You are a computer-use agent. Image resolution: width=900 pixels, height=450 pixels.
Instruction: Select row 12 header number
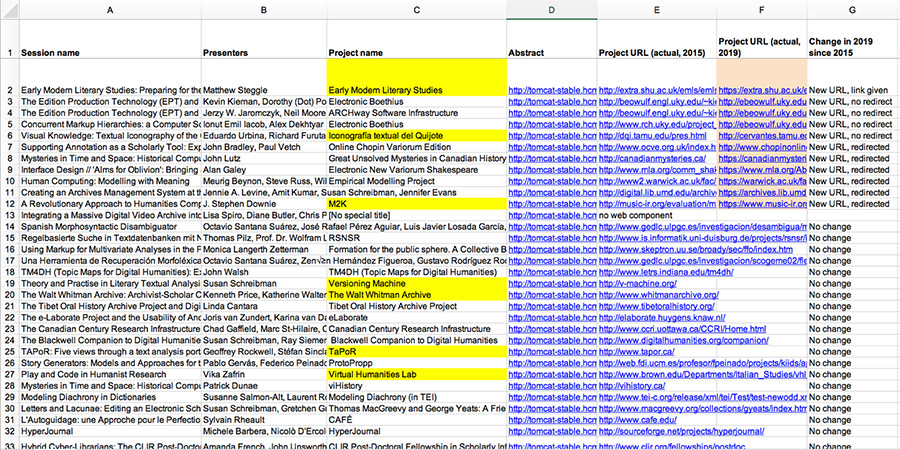[10, 204]
